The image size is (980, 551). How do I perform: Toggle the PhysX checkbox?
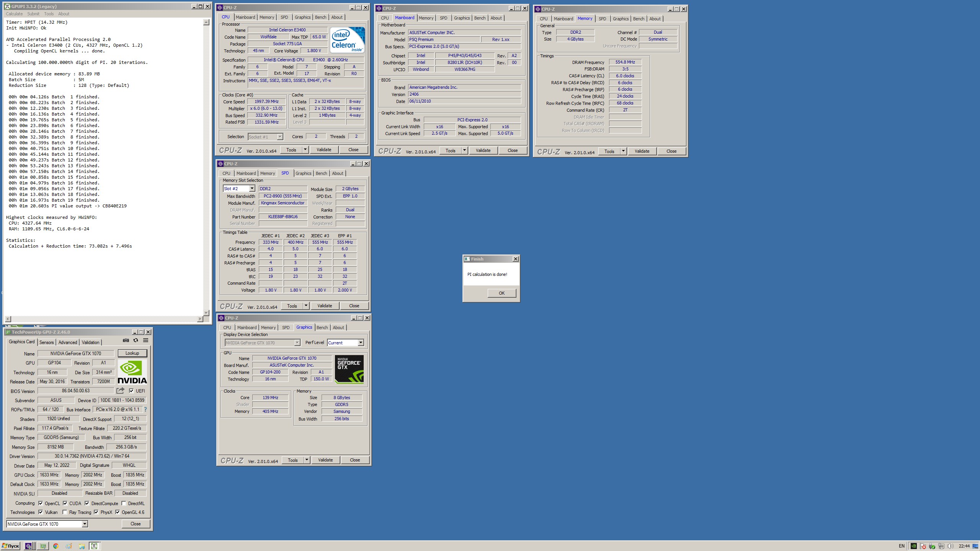coord(96,512)
